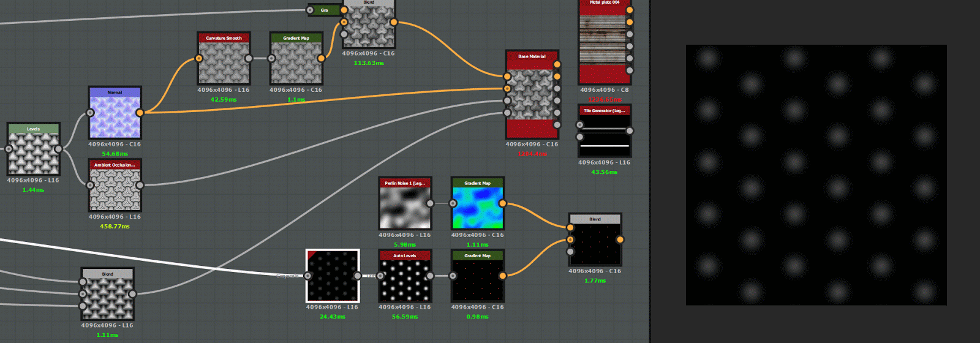
Task: Select the blue-green Gradient Map node
Action: tap(477, 203)
